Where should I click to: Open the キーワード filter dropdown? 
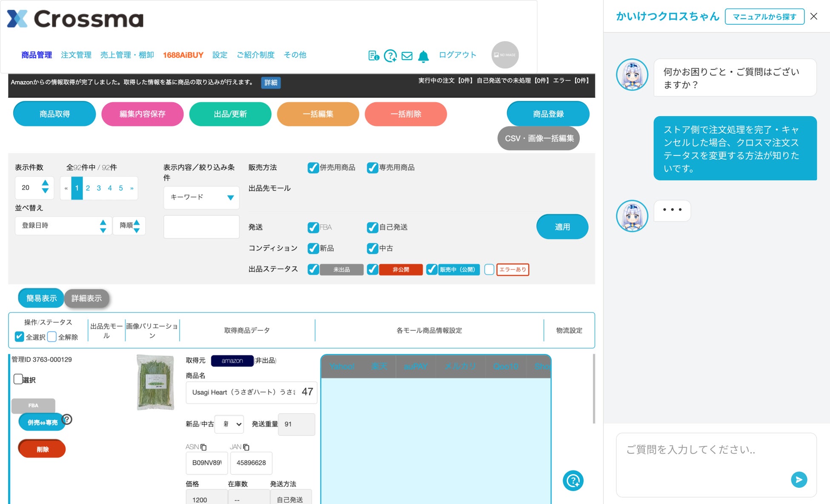point(201,198)
